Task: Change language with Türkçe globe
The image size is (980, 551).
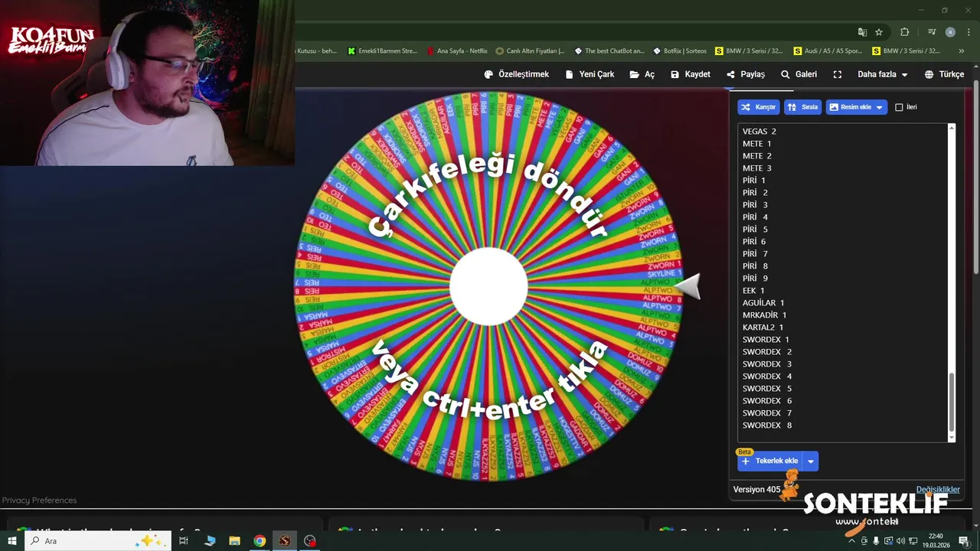Action: pos(944,74)
